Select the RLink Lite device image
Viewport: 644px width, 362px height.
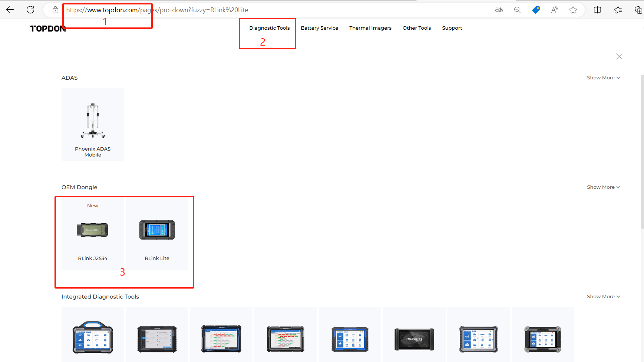[157, 230]
